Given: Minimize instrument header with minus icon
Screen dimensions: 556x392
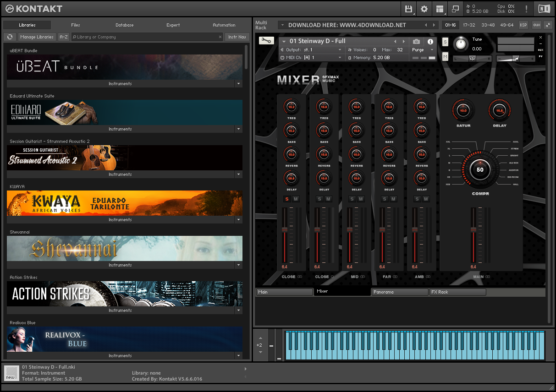Looking at the screenshot, I should coord(540,44).
